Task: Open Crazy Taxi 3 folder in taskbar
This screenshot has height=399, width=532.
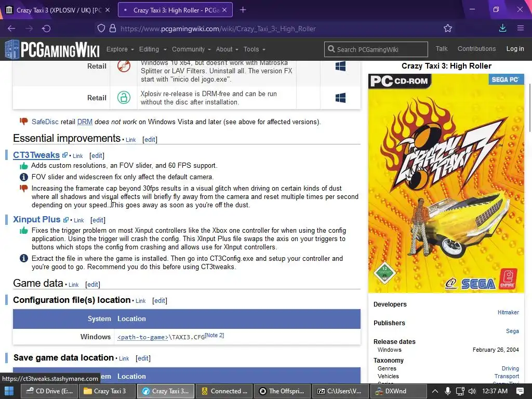Action: click(107, 391)
